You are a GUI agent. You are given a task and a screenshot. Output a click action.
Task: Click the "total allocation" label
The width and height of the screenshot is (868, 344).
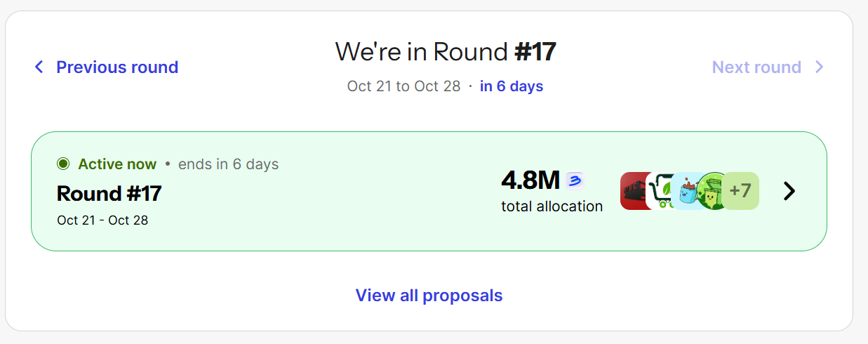(552, 206)
